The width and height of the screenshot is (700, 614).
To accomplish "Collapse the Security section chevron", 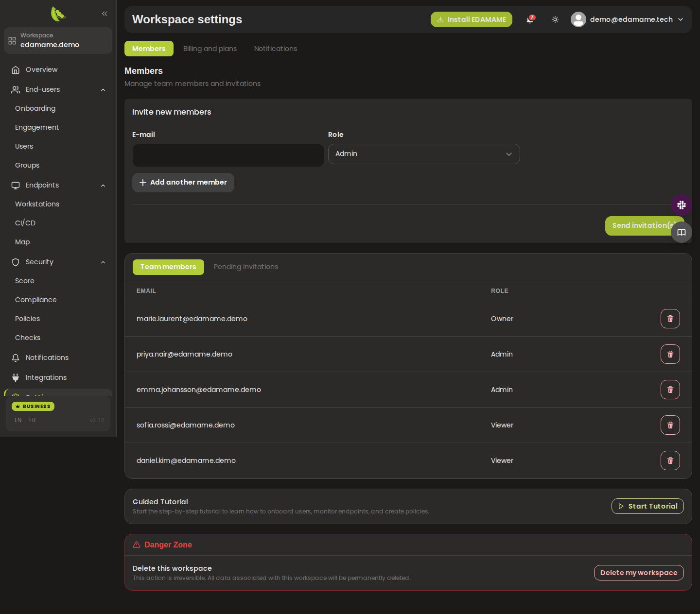I will pyautogui.click(x=103, y=262).
